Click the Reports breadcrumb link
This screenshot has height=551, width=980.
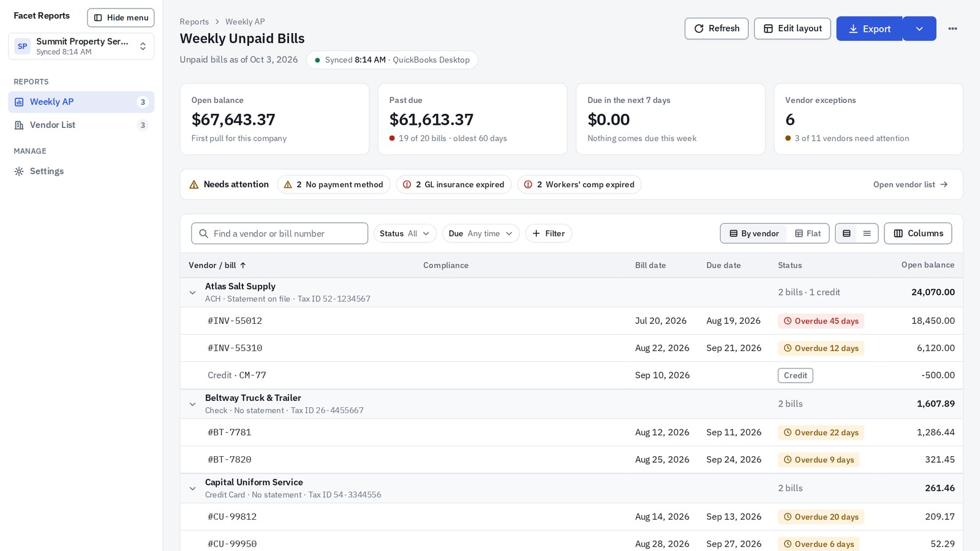coord(194,21)
